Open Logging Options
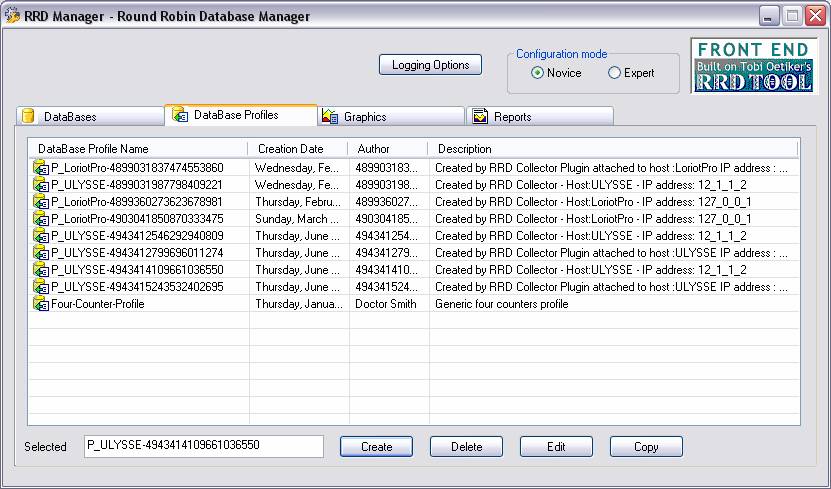 (430, 65)
